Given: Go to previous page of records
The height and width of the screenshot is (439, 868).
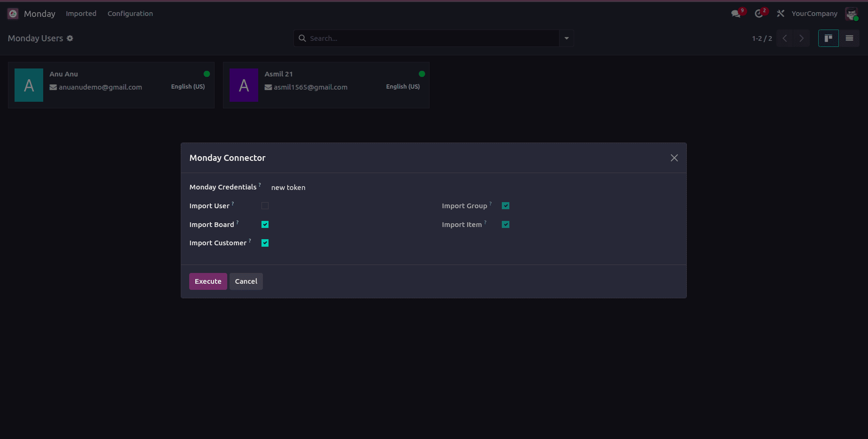Looking at the screenshot, I should (785, 38).
